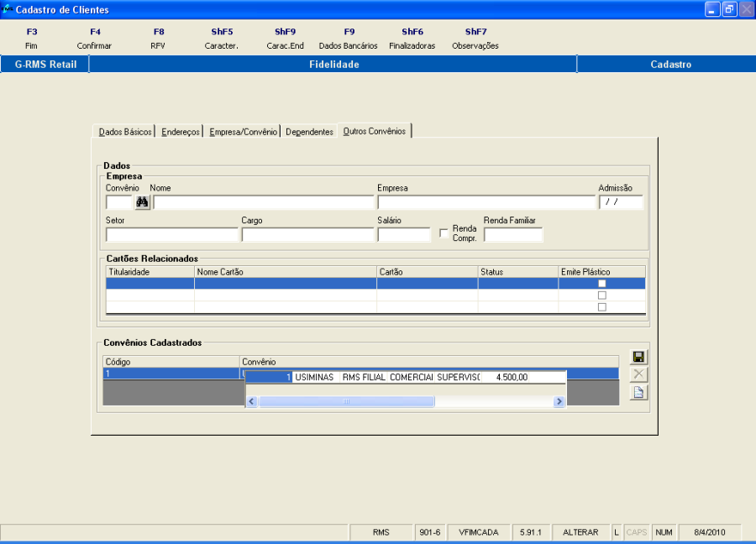Click the 5.91.1 version entry
Viewport: 756px width, 544px height.
coord(530,532)
